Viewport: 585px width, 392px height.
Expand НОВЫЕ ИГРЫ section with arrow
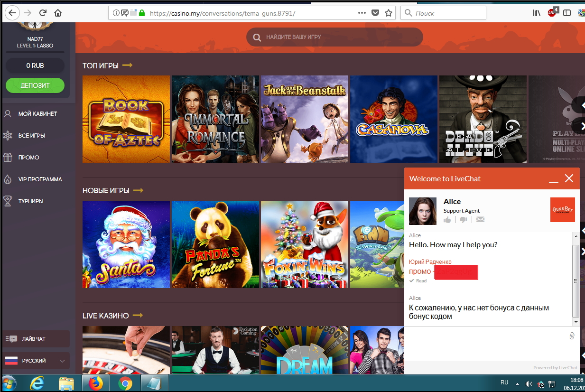(x=138, y=190)
